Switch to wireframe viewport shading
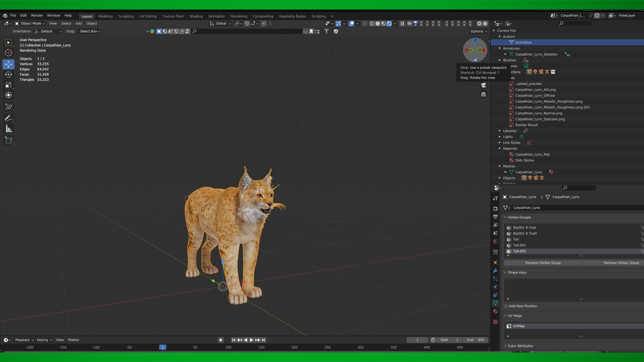 372,23
